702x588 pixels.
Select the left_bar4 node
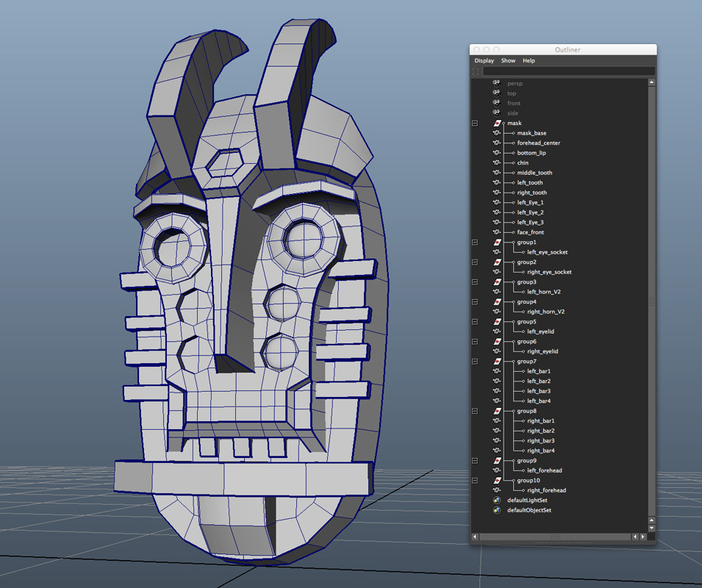(x=539, y=401)
